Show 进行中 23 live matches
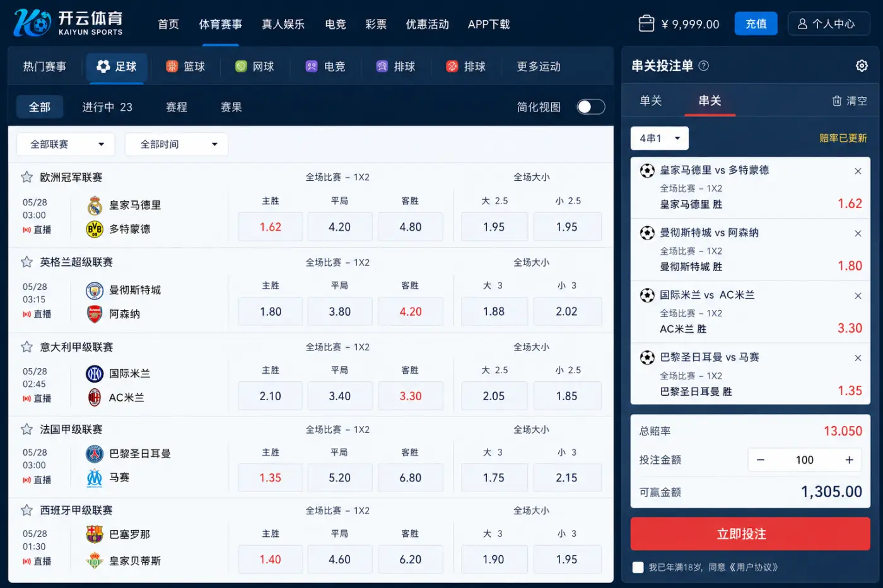883x588 pixels. click(107, 107)
